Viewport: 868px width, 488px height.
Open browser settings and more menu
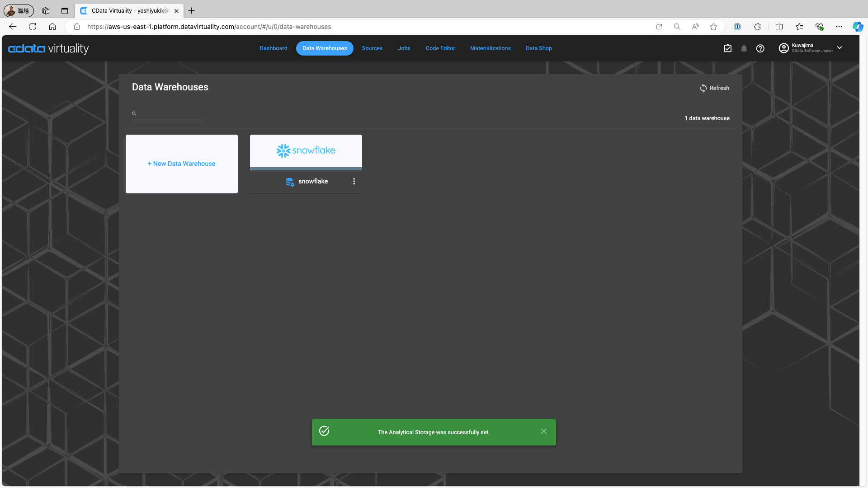pyautogui.click(x=839, y=27)
